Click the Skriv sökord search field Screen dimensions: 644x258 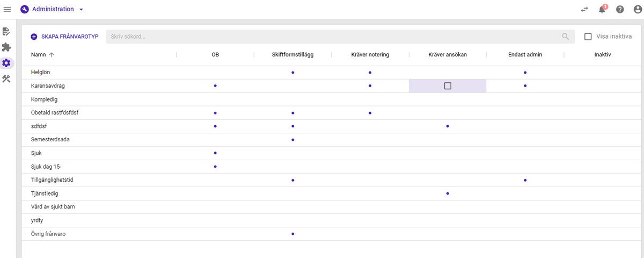[x=333, y=37]
